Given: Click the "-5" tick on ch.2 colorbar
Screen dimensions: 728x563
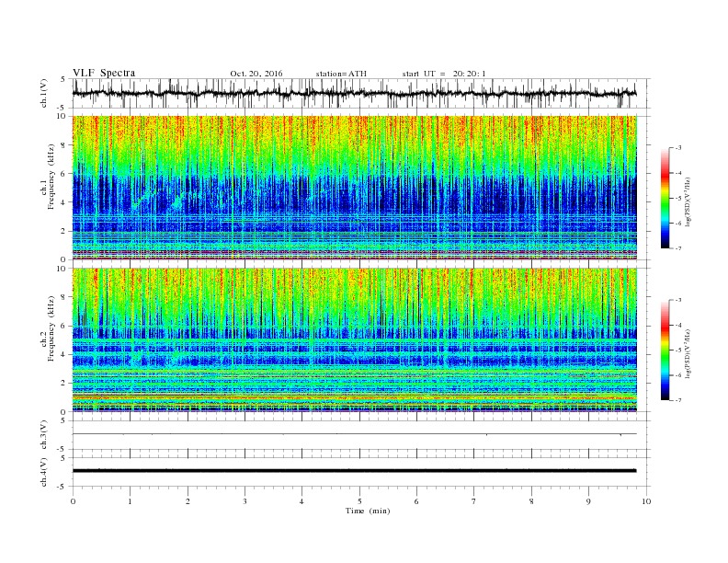Looking at the screenshot, I should click(x=678, y=350).
